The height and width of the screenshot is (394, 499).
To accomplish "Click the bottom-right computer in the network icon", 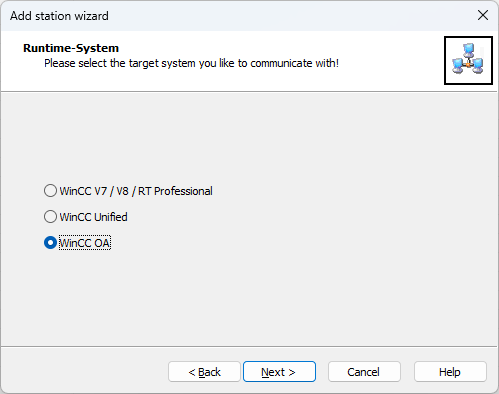I will click(x=478, y=65).
